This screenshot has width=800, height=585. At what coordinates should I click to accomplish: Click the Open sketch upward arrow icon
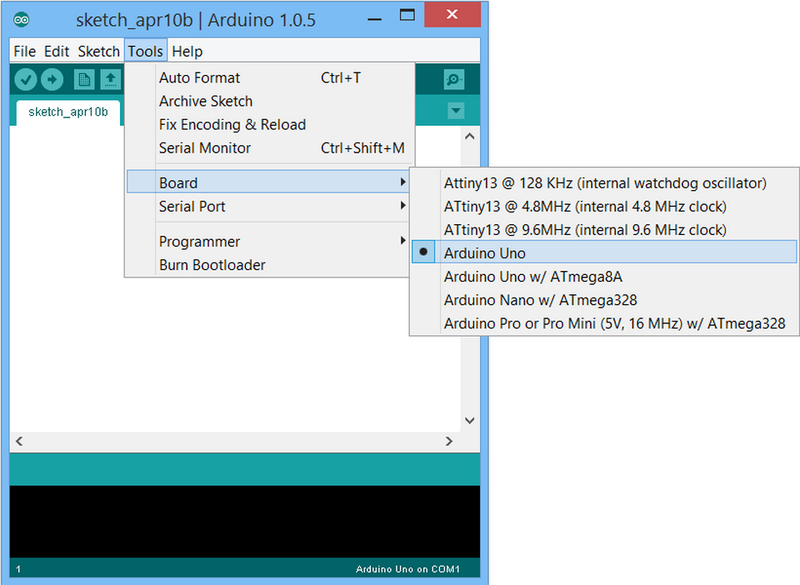111,80
